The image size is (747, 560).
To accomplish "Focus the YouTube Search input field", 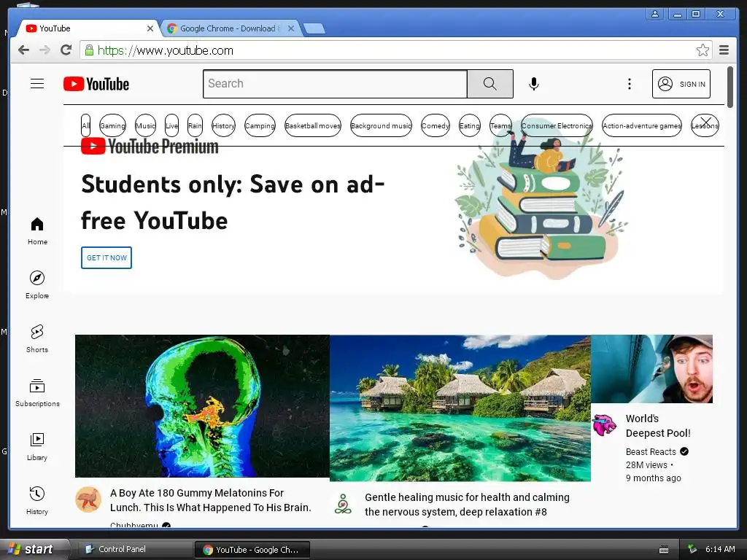I will (x=335, y=84).
